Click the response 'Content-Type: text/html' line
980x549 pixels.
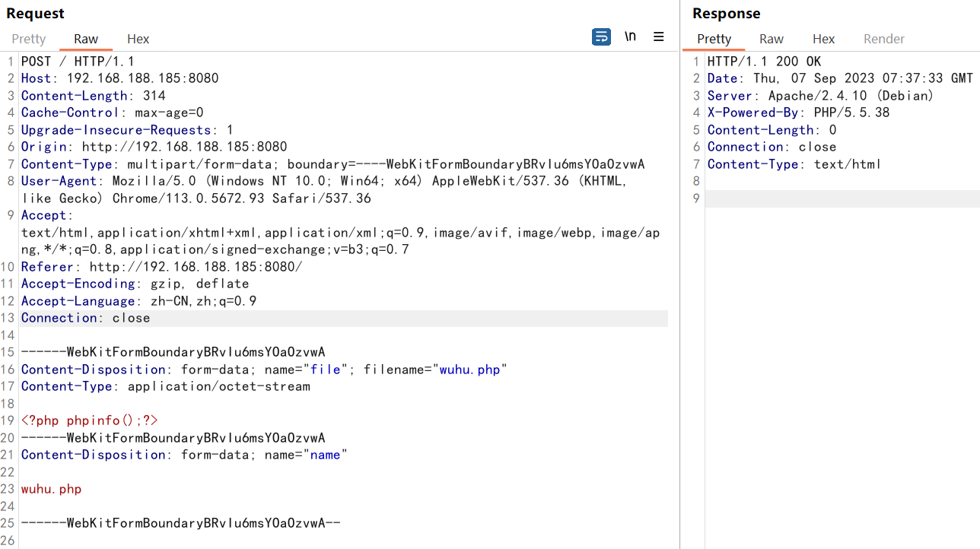click(795, 164)
